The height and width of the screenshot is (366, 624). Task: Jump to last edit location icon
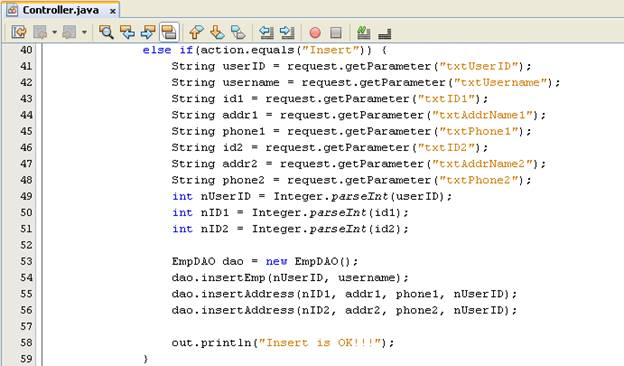pos(19,32)
